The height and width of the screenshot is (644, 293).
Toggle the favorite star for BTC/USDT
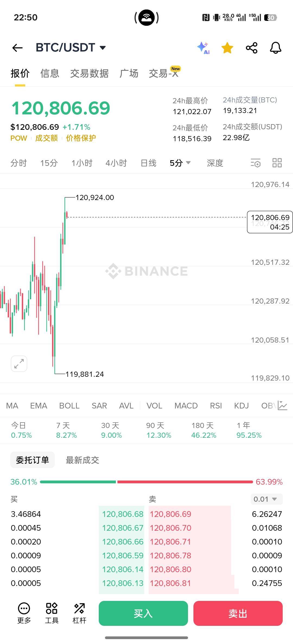pyautogui.click(x=227, y=48)
